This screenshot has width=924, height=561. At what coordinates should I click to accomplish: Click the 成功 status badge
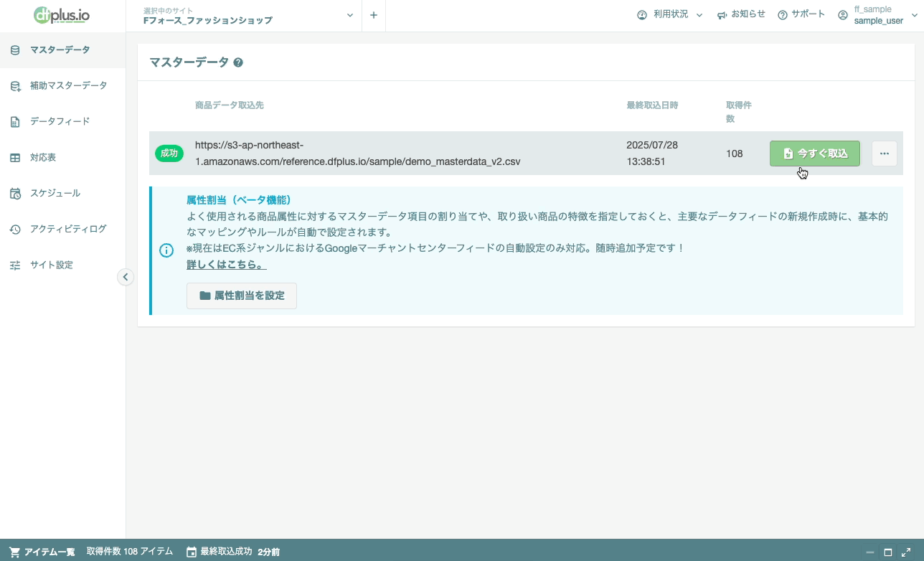coord(169,154)
